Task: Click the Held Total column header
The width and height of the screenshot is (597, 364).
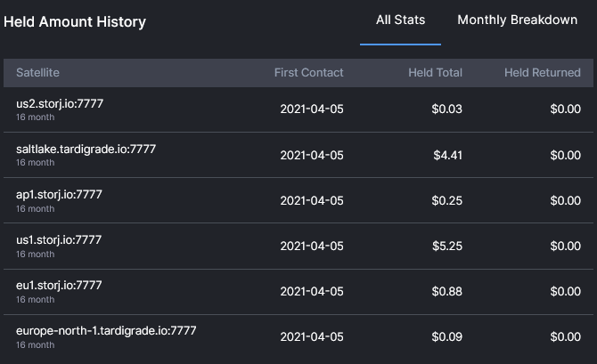Action: coord(435,72)
